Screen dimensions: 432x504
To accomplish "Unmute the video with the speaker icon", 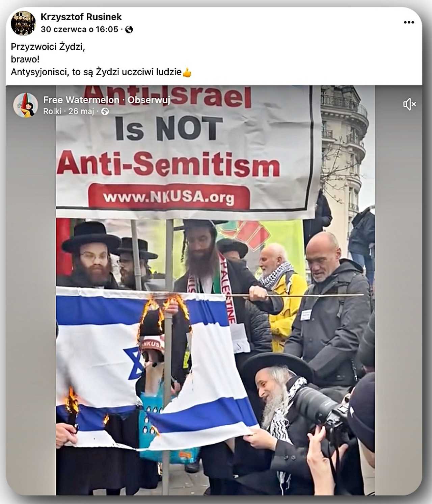I will 409,104.
